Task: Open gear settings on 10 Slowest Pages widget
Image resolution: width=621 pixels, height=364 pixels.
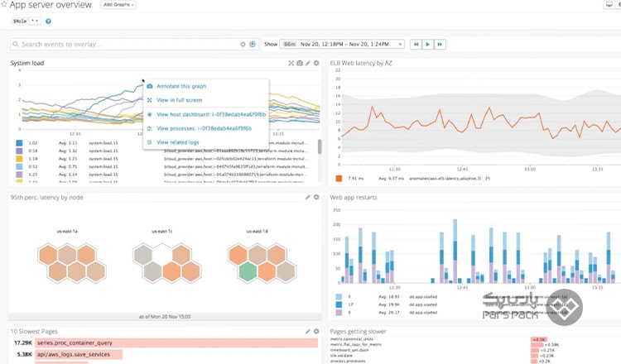Action: pos(316,331)
